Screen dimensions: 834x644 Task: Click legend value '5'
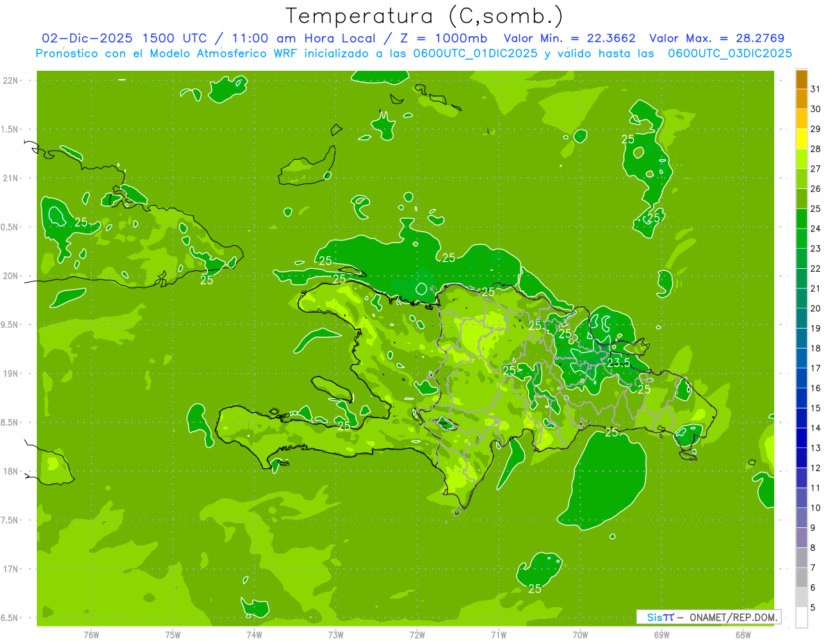tap(813, 608)
